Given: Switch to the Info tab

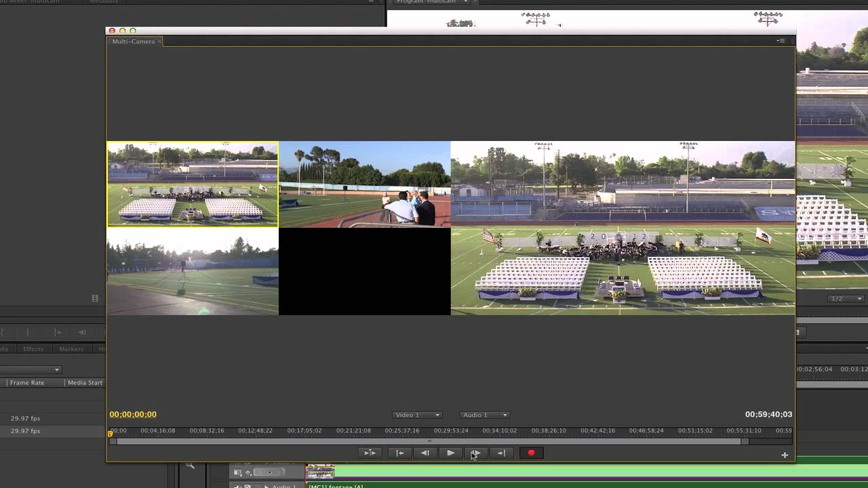Looking at the screenshot, I should [4, 349].
